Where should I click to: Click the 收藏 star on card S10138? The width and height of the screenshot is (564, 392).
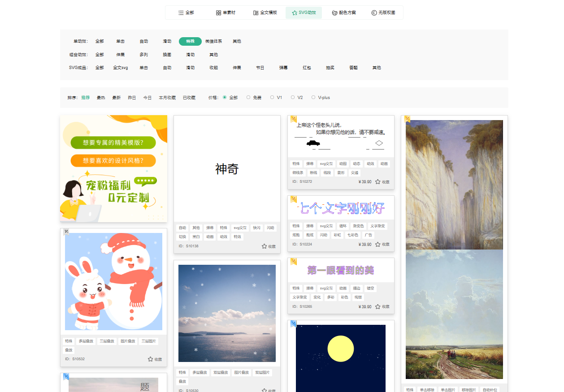(265, 246)
